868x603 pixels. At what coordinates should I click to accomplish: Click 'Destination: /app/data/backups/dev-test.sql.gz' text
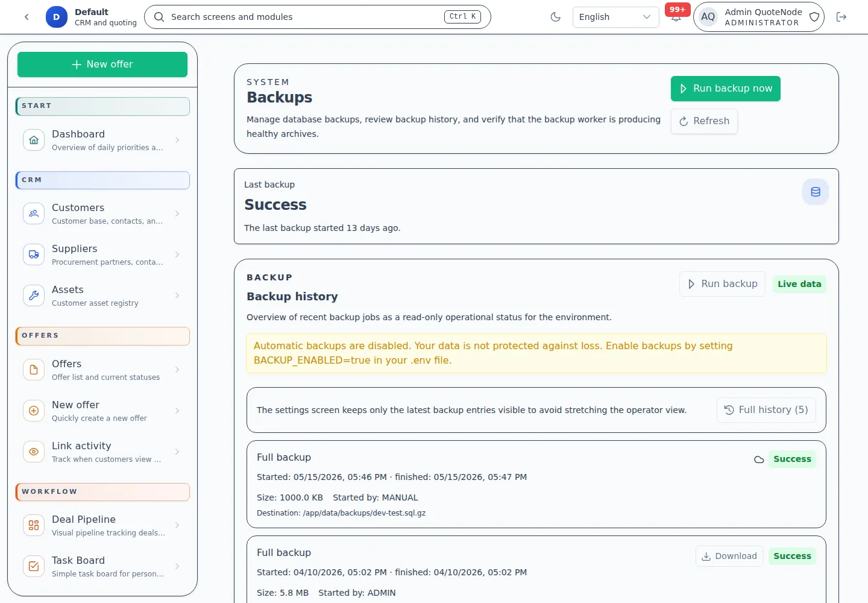pyautogui.click(x=341, y=513)
